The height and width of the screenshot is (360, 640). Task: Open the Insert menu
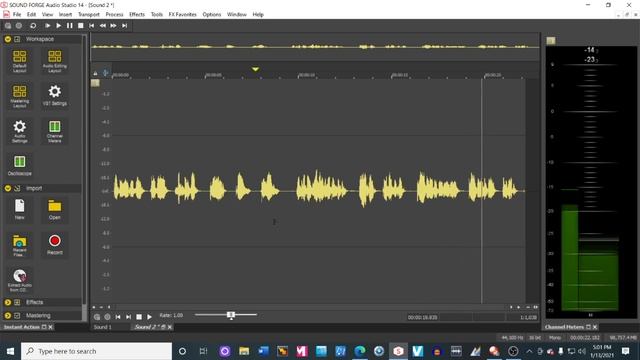click(x=65, y=14)
